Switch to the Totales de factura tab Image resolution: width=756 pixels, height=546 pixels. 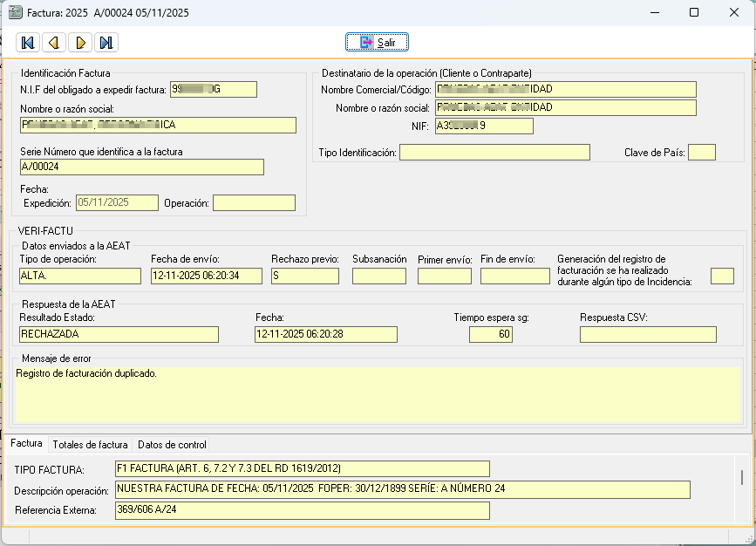pos(90,445)
